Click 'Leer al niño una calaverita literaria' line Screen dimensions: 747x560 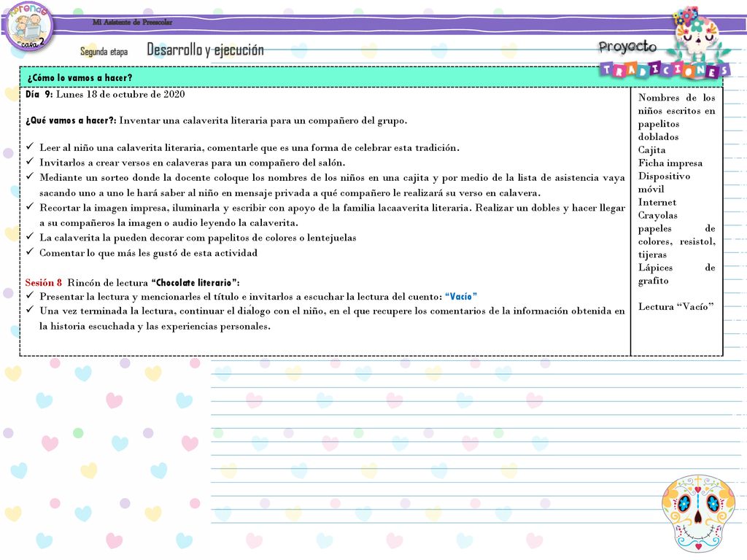coord(249,147)
